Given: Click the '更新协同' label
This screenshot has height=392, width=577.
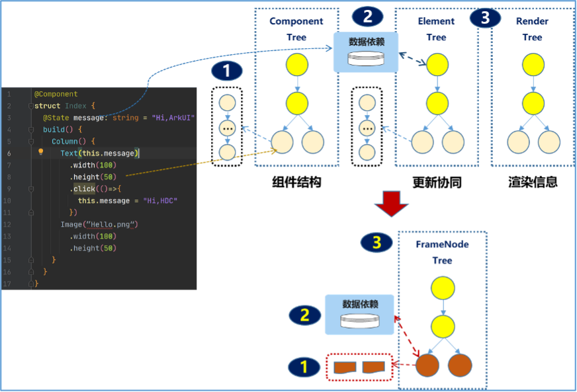Looking at the screenshot, I should click(x=437, y=182).
